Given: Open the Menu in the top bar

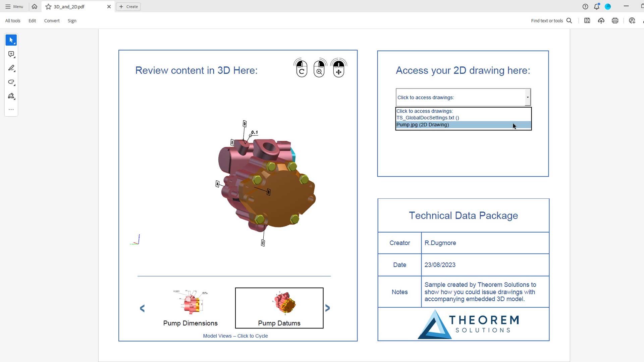Looking at the screenshot, I should [x=14, y=6].
